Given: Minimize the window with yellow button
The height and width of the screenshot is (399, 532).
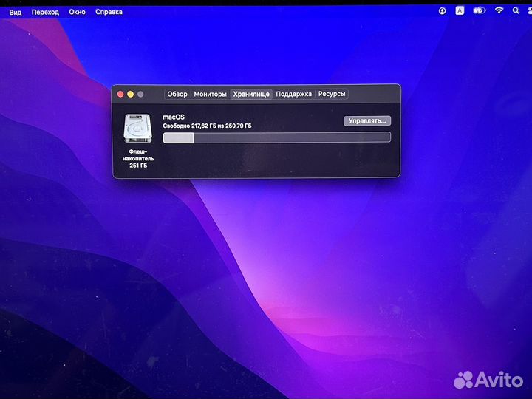Looking at the screenshot, I should pos(131,95).
